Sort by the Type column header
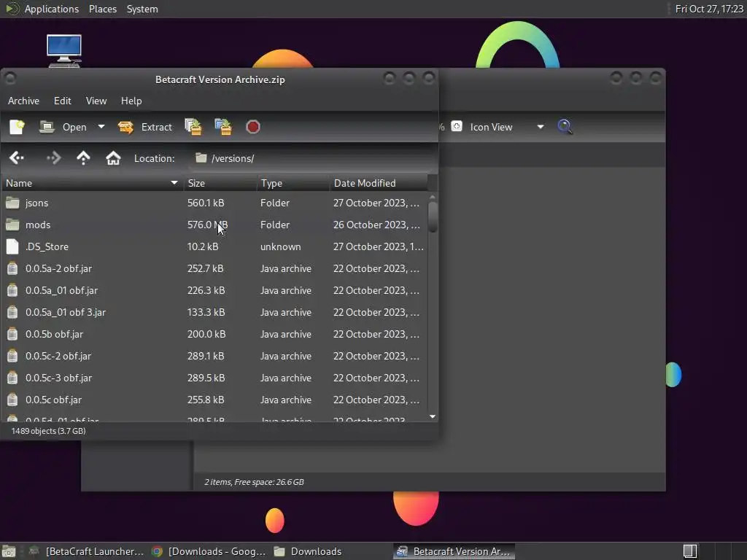This screenshot has width=747, height=560. coord(293,183)
